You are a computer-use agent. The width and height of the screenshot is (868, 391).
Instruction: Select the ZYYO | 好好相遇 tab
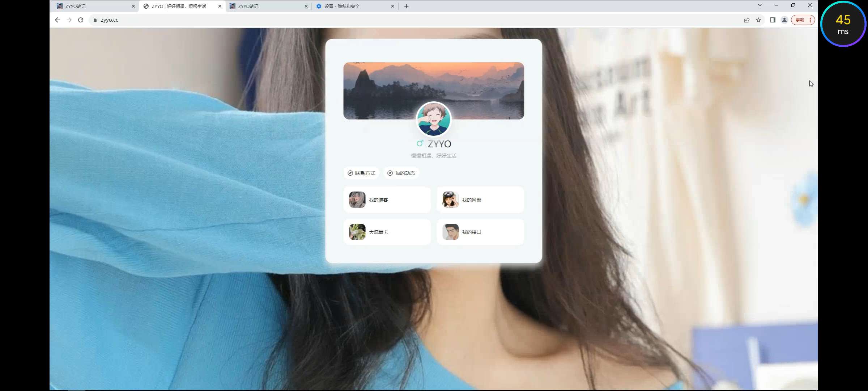click(x=182, y=6)
